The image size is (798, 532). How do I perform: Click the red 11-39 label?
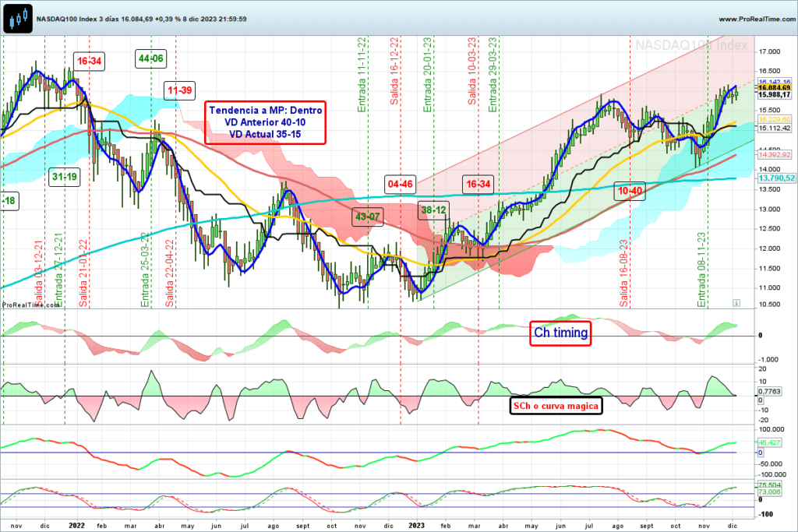click(x=180, y=91)
